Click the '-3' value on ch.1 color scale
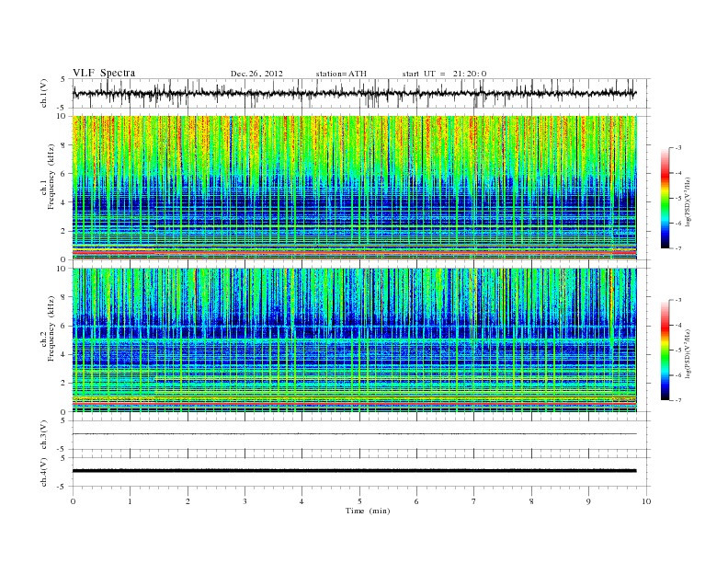The image size is (728, 563). click(678, 148)
